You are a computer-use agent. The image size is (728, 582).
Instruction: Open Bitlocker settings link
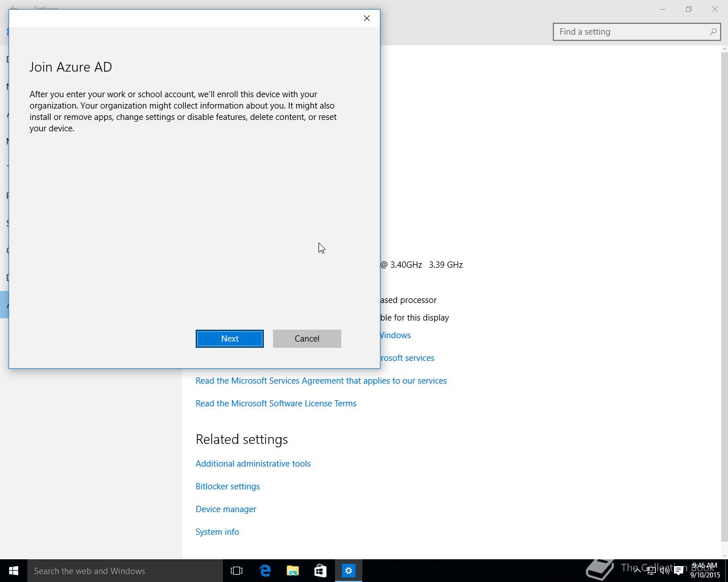(x=227, y=487)
